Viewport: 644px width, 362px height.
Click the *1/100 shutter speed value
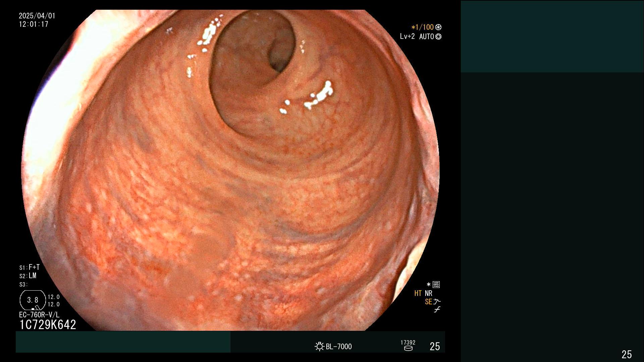click(x=423, y=27)
